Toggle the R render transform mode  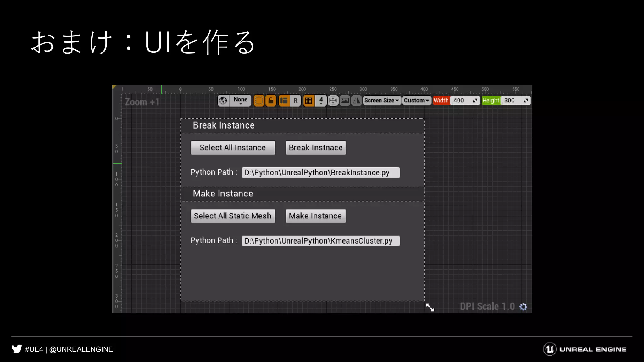[x=296, y=101]
